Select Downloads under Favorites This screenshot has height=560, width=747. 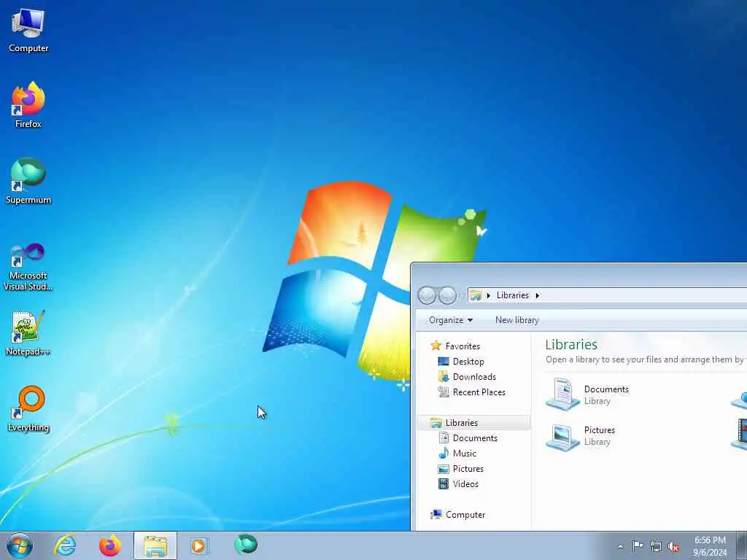[474, 377]
